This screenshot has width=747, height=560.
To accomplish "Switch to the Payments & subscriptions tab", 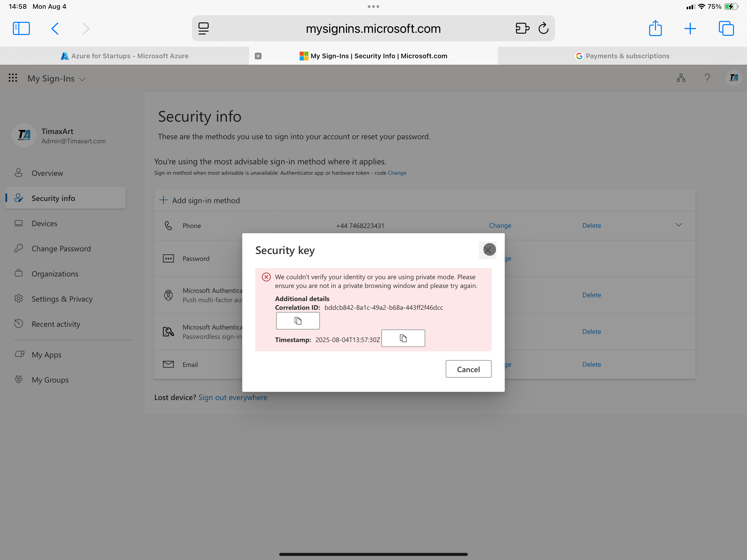I will click(622, 56).
